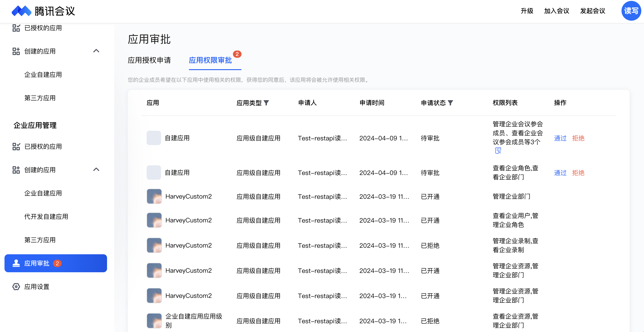The image size is (644, 332).
Task: Open top 企业自建应用 sidebar item
Action: coord(43,75)
